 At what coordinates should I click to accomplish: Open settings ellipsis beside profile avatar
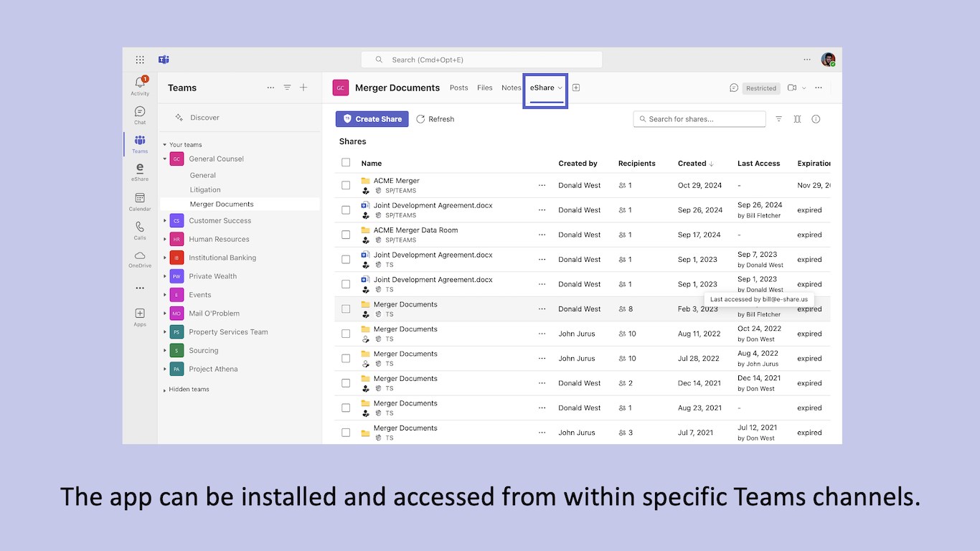(807, 60)
